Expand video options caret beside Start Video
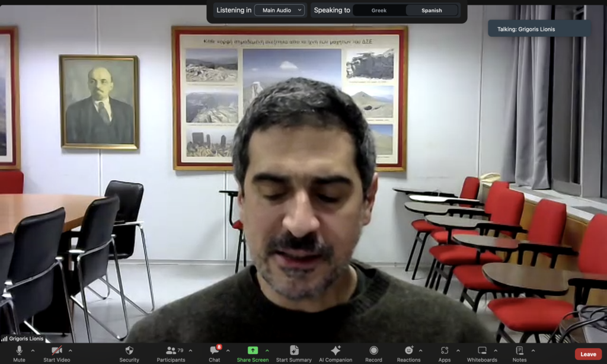Viewport: 607px width, 364px height. (71, 350)
